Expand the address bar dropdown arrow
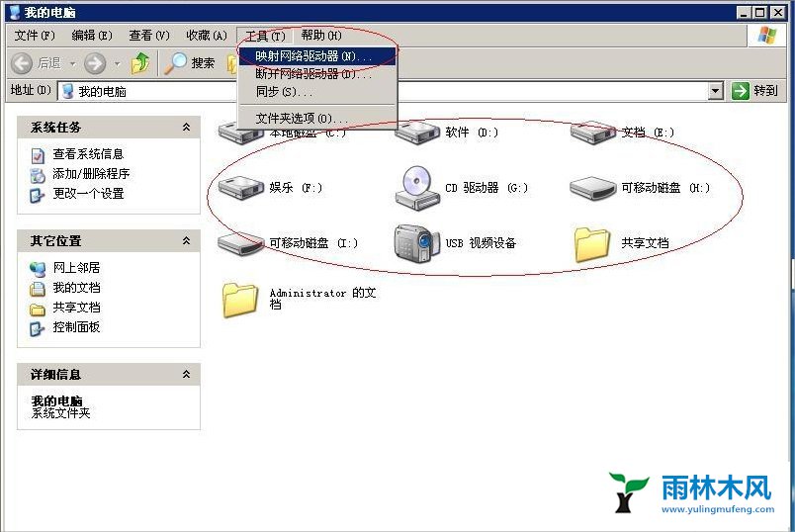Image resolution: width=795 pixels, height=532 pixels. [716, 91]
